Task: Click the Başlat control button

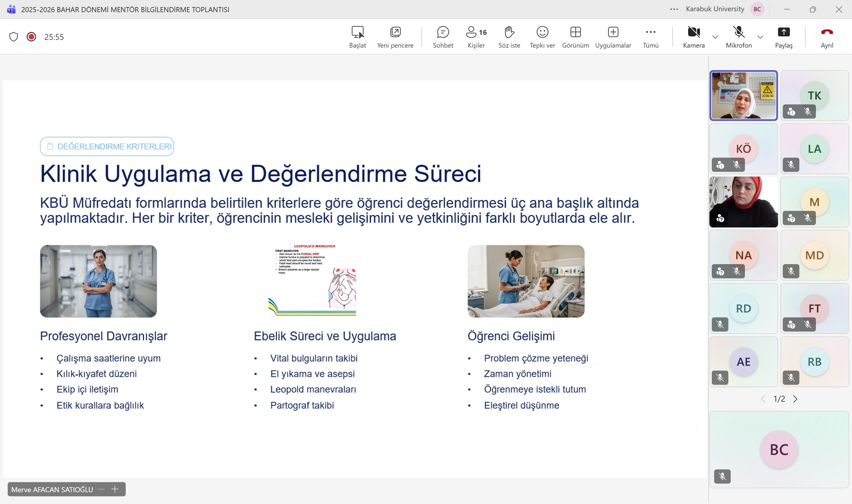Action: [x=357, y=37]
